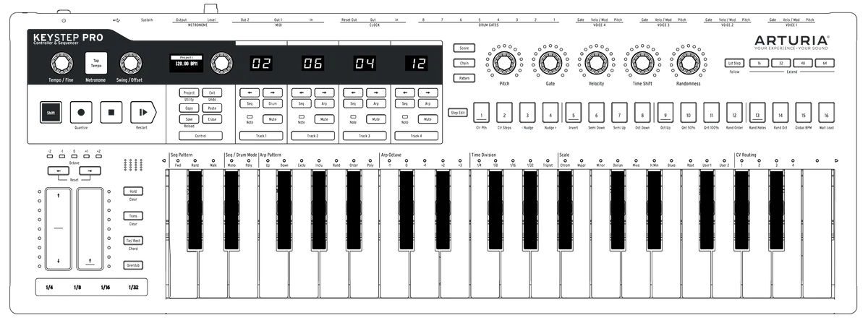868x323 pixels.
Task: Click Track 2 right arrow button
Action: (325, 92)
